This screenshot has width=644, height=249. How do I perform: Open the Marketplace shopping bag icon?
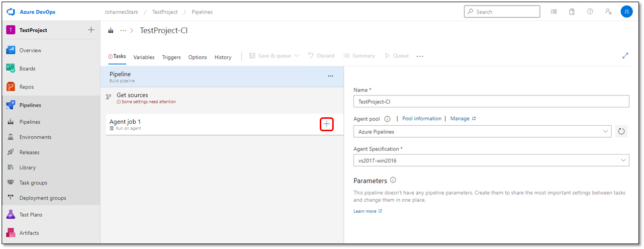click(572, 11)
